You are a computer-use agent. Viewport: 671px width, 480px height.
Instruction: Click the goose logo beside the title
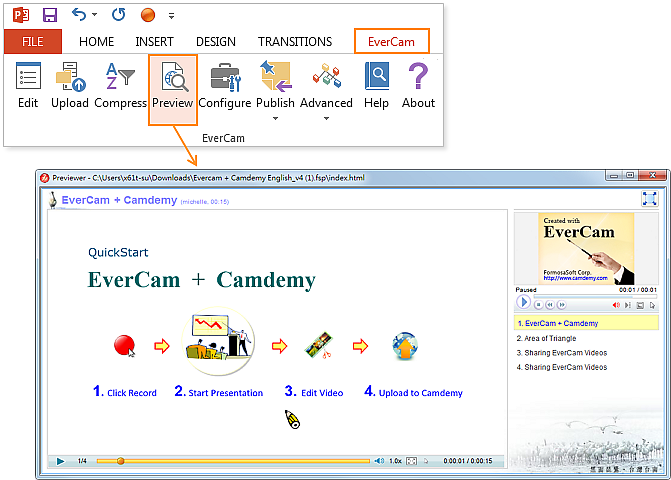click(x=53, y=200)
